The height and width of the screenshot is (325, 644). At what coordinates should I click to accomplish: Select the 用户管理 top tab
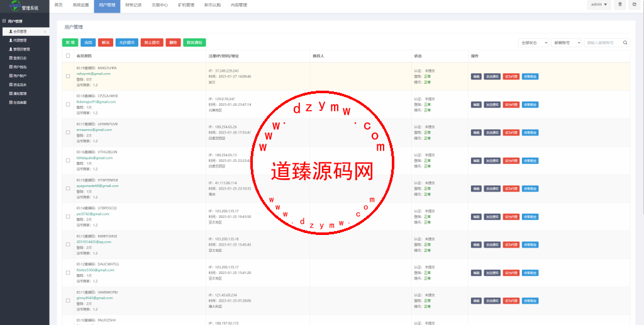pos(107,5)
